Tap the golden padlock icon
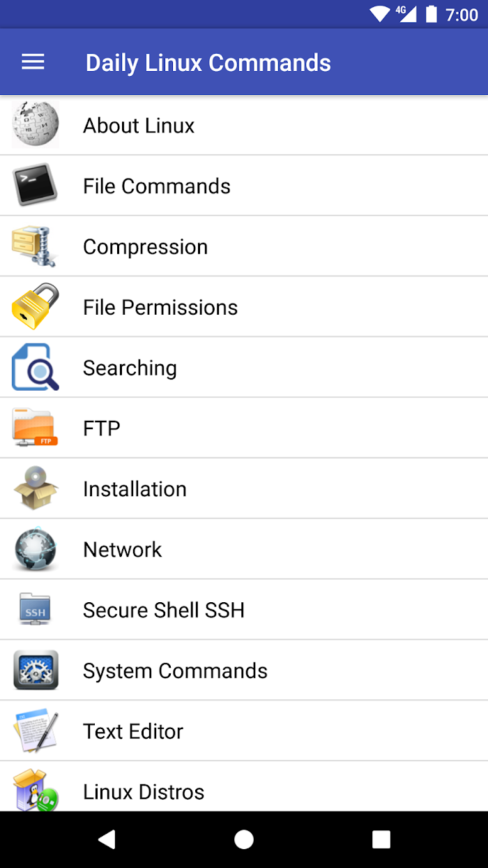The height and width of the screenshot is (868, 488). point(35,307)
